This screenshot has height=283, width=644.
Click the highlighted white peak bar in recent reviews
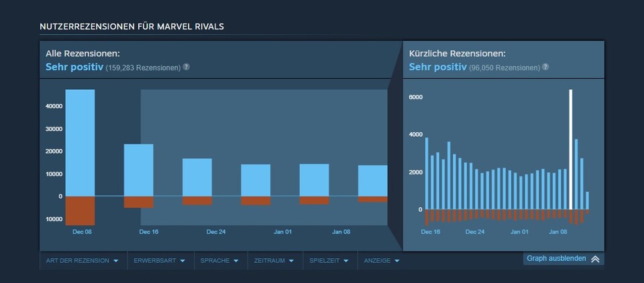pyautogui.click(x=571, y=149)
